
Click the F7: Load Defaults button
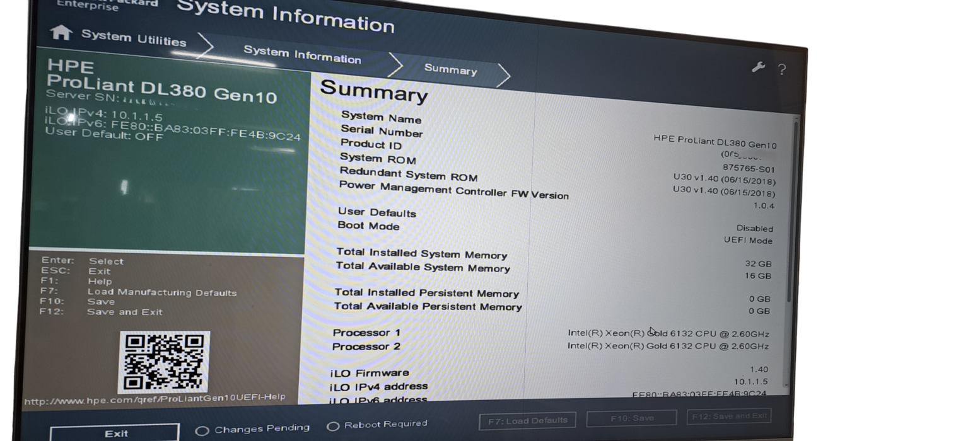[x=528, y=420]
